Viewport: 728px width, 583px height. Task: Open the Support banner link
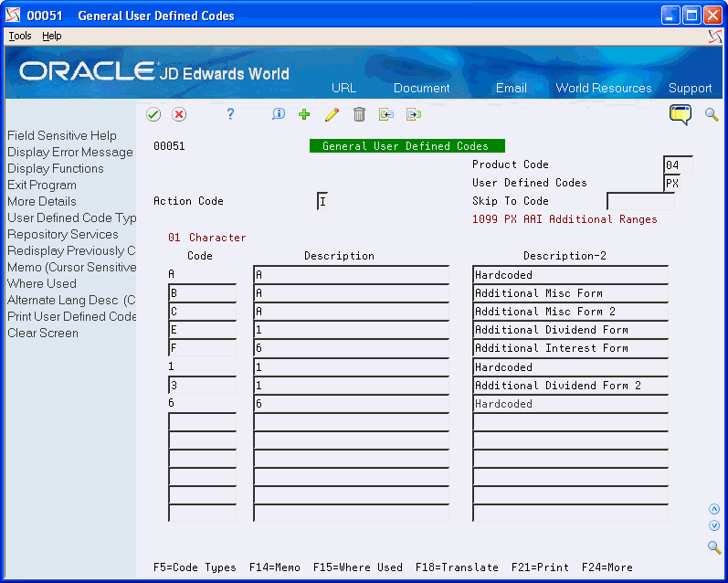pyautogui.click(x=690, y=88)
